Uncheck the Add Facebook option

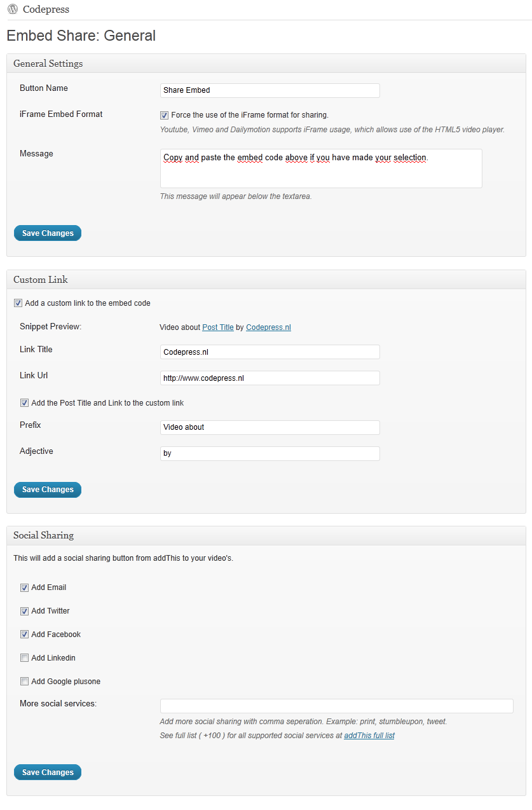click(x=24, y=635)
